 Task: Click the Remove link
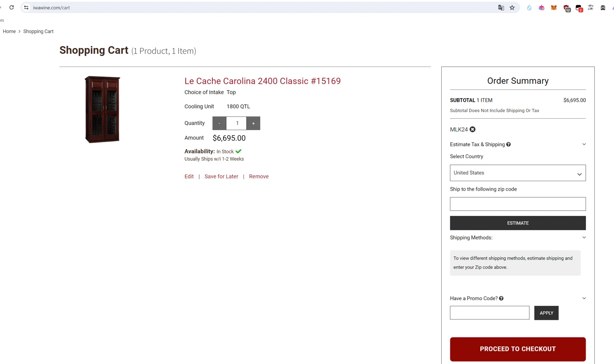[x=259, y=177]
